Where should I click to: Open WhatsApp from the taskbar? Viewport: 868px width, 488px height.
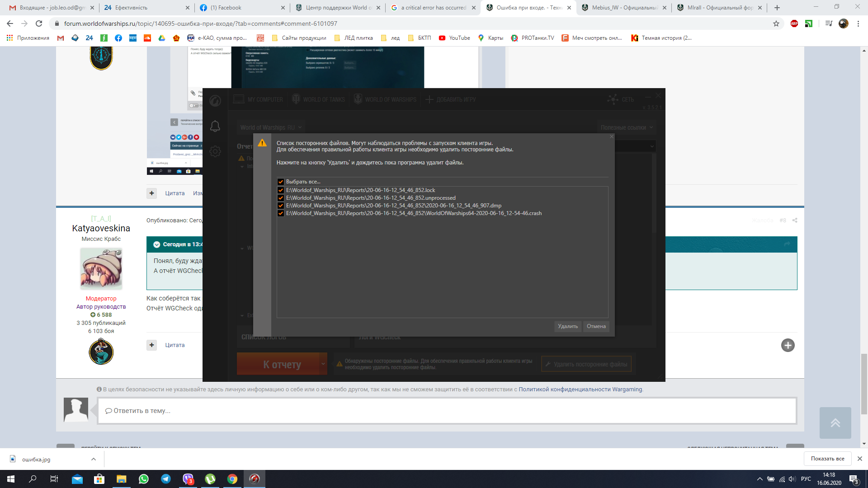[143, 479]
